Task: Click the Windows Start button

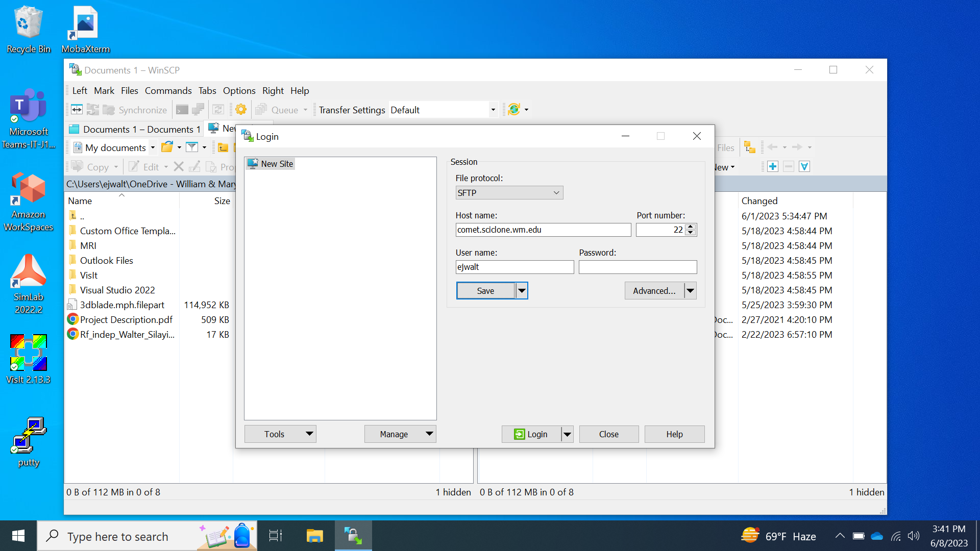Action: (x=18, y=536)
